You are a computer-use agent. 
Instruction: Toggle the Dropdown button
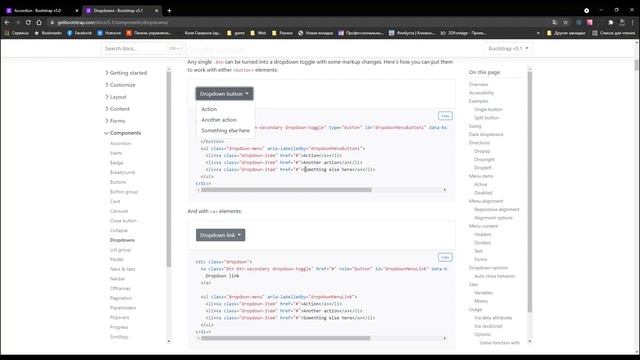click(x=224, y=94)
